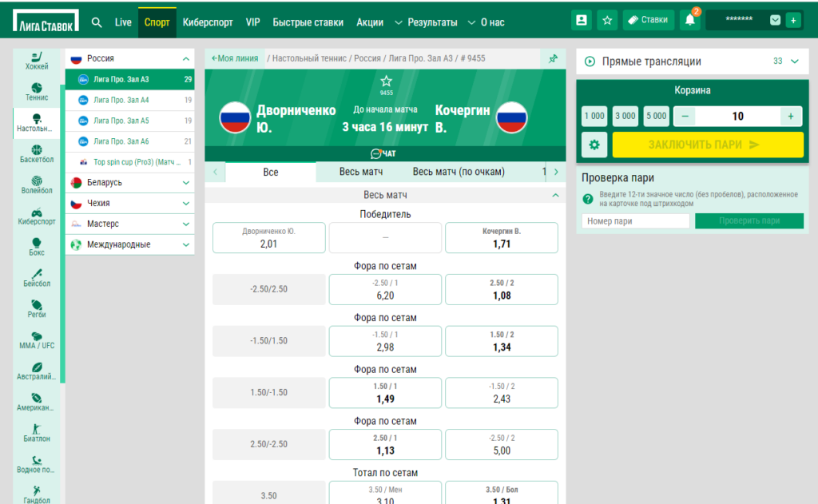Image resolution: width=818 pixels, height=504 pixels.
Task: Click ЗАКЛЮЧИТЬ ПАРИ yellow button
Action: [x=708, y=145]
